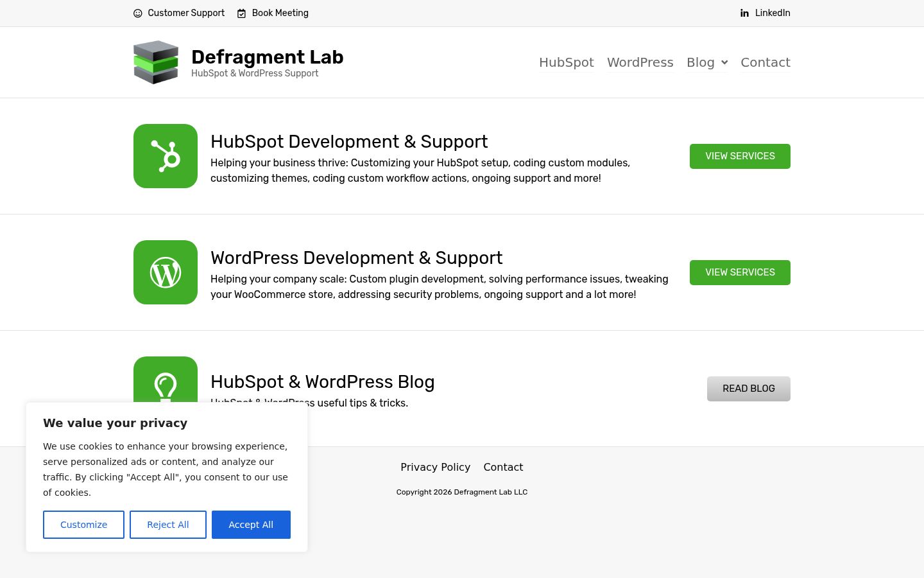Open the Blog navigation menu item
Screen dimensions: 924x578
701,62
